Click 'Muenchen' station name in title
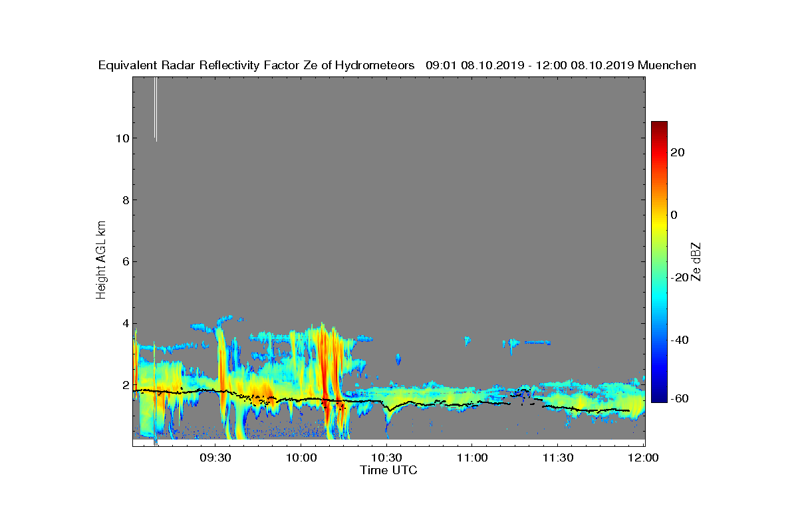Screen dimensions: 798x532 [x=666, y=65]
